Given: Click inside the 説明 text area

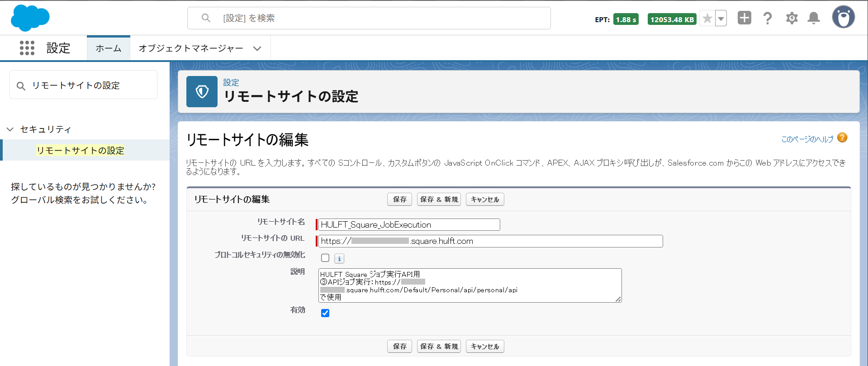Looking at the screenshot, I should tap(470, 285).
